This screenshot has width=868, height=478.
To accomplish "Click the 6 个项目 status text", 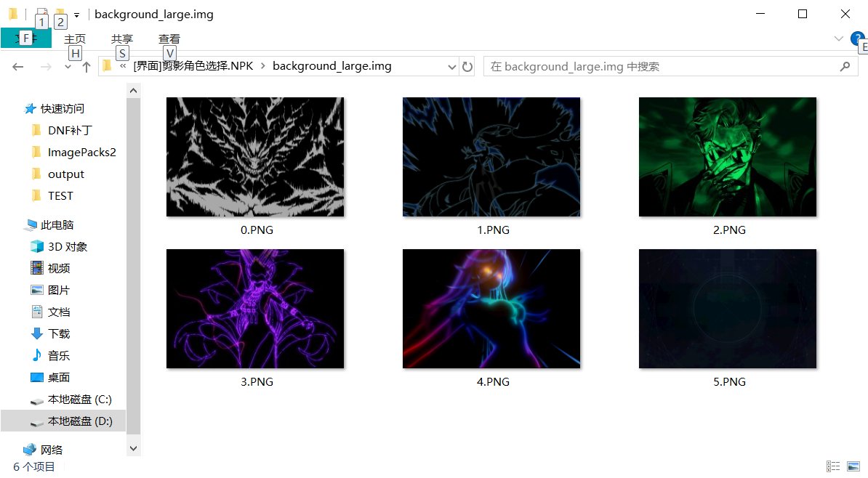I will (x=33, y=467).
